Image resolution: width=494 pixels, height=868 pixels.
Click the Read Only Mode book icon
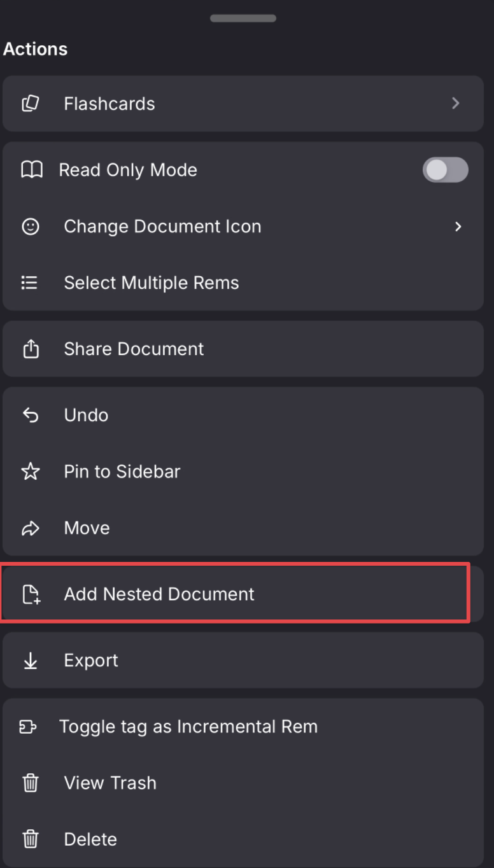coord(32,170)
